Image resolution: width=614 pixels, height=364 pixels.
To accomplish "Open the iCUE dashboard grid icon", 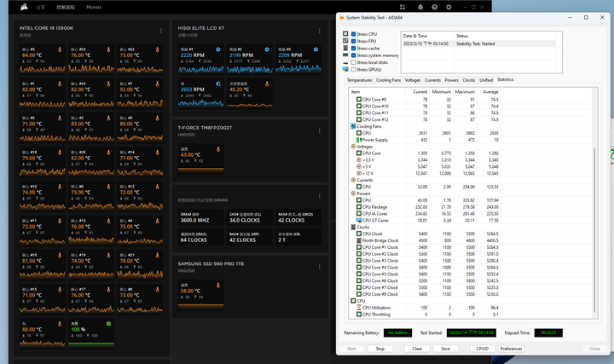I will tap(403, 7).
